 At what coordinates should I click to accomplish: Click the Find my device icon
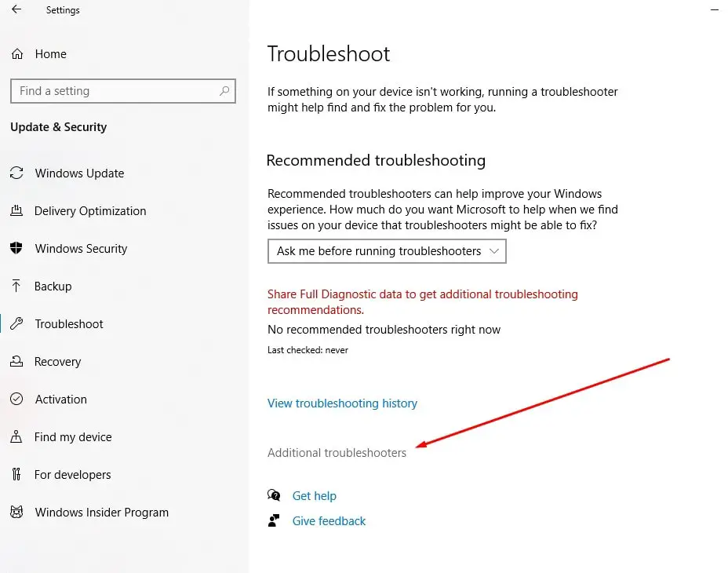[x=16, y=437]
